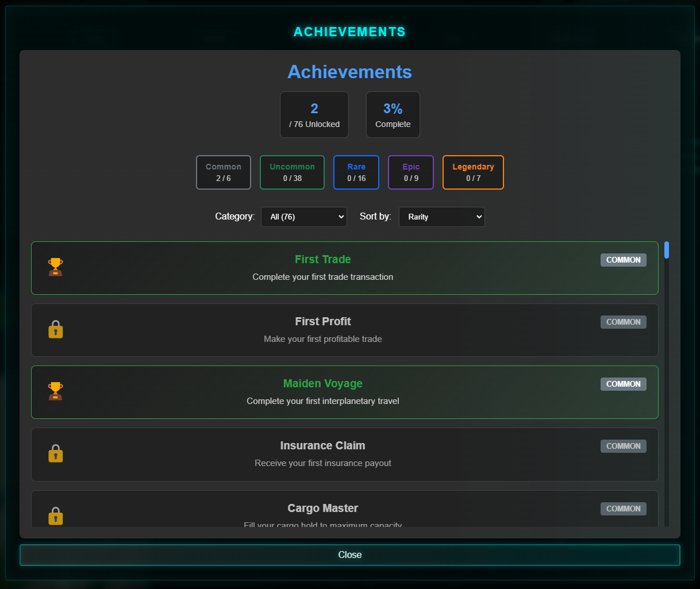This screenshot has width=700, height=589.
Task: Click the 76 Unlocked stat card
Action: click(x=314, y=115)
